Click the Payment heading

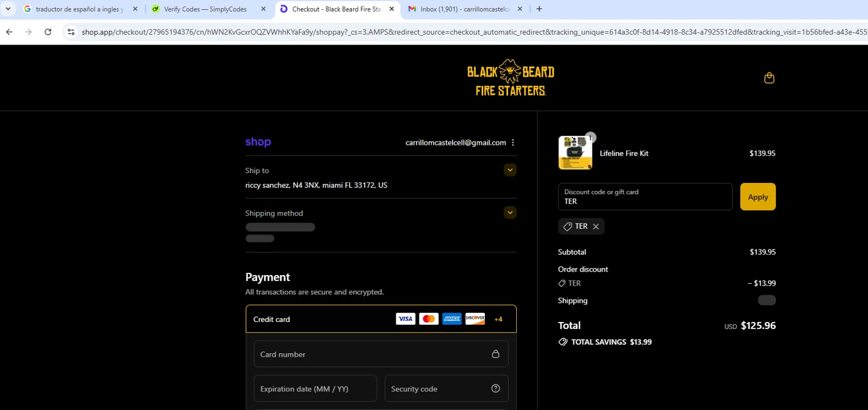click(267, 277)
